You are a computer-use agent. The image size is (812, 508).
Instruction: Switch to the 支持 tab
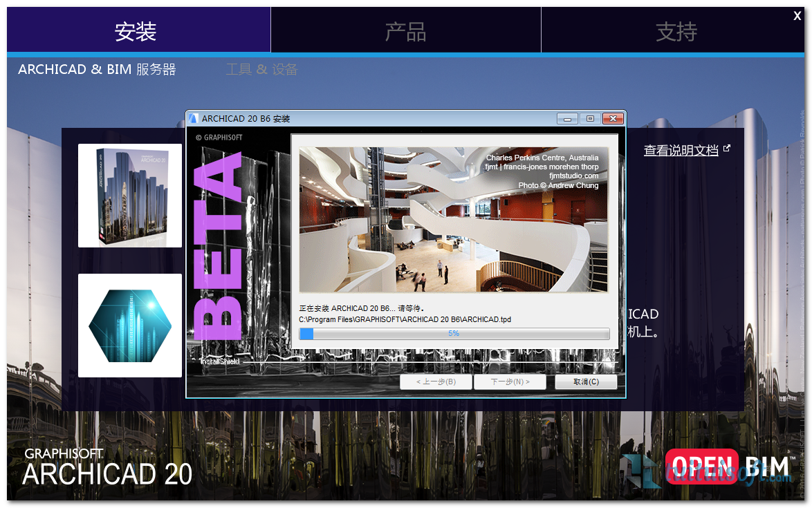673,30
